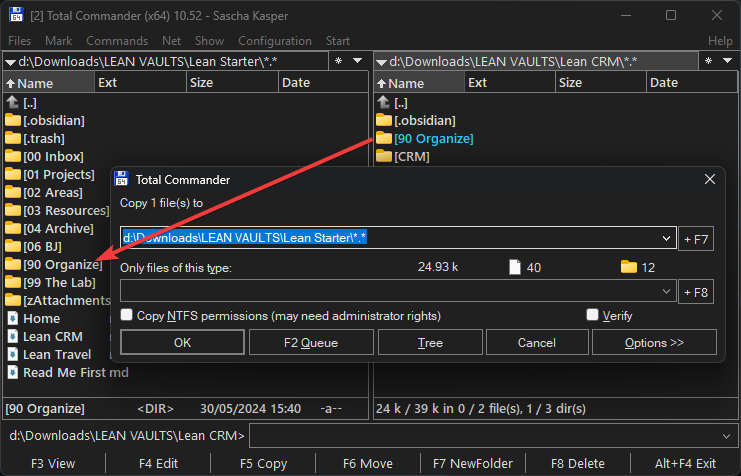
Task: Click the Lean CRM markdown file icon
Action: [x=13, y=337]
